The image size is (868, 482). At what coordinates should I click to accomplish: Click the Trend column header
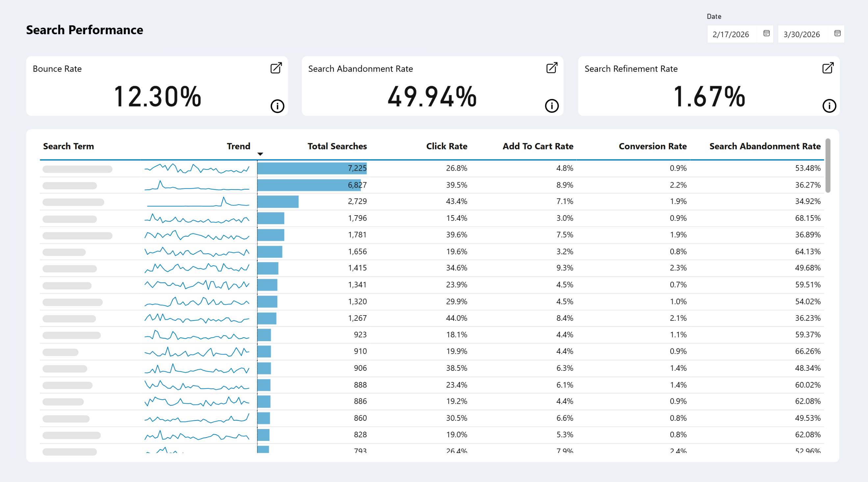point(238,146)
